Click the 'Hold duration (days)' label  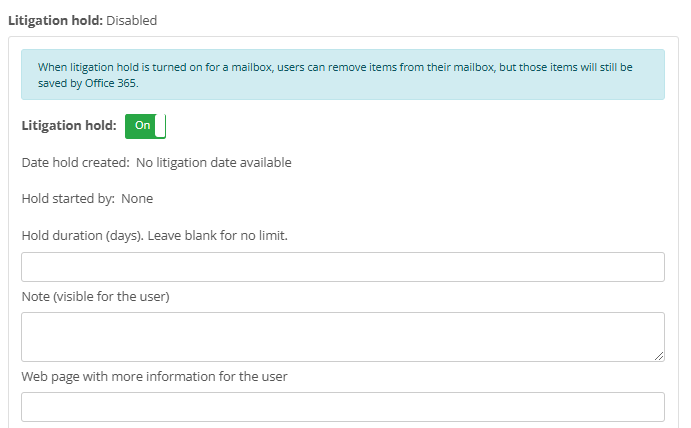pos(155,235)
